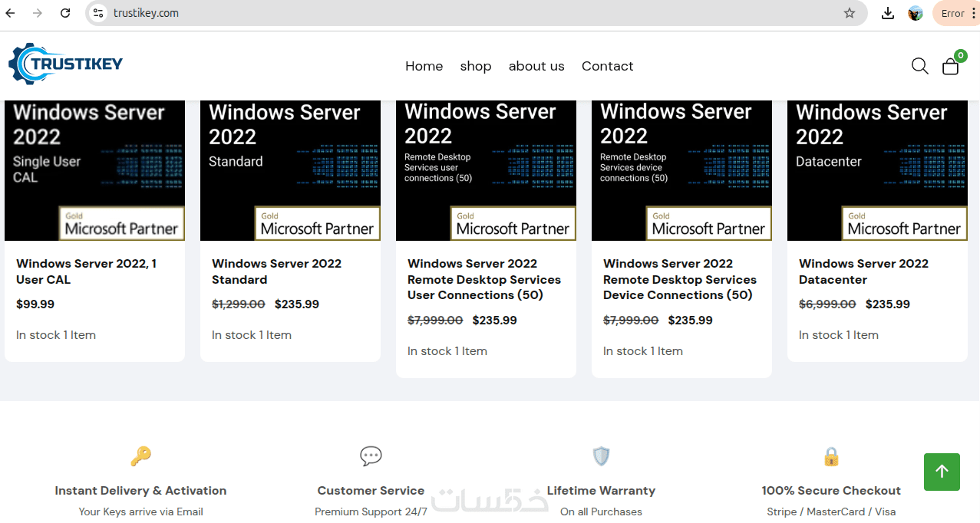The image size is (980, 523).
Task: Click the Premium Support 24/7 text
Action: pos(371,511)
